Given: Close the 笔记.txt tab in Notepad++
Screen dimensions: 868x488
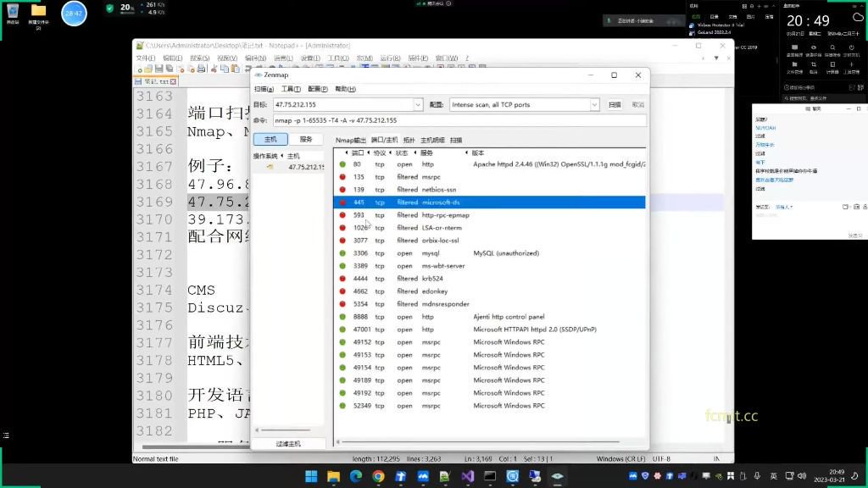Looking at the screenshot, I should [173, 81].
